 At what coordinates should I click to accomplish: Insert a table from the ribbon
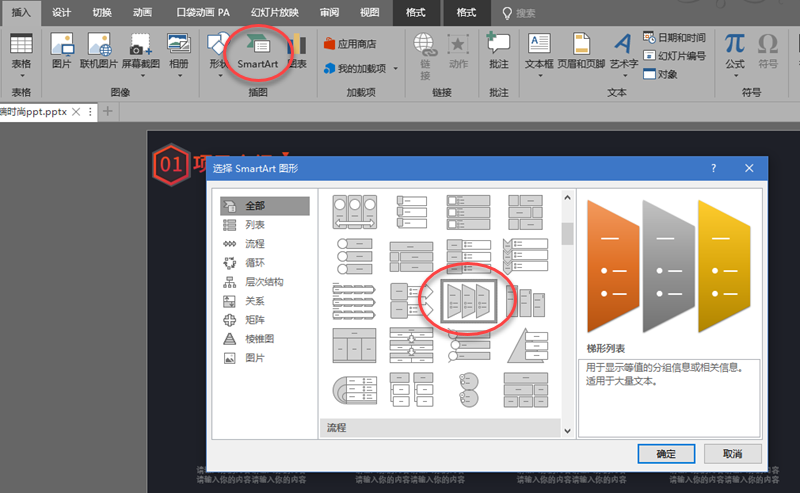tap(21, 51)
